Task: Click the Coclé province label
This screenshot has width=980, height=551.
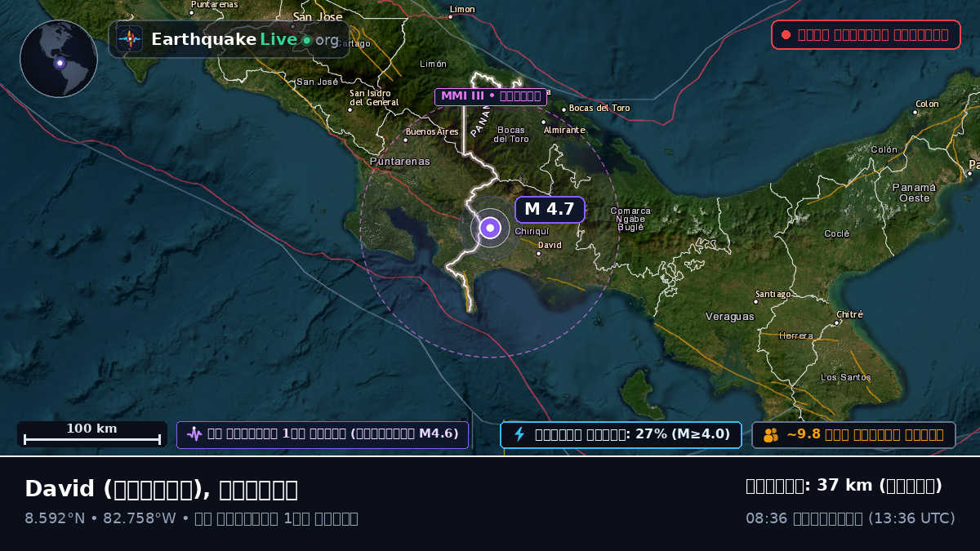Action: (x=837, y=233)
